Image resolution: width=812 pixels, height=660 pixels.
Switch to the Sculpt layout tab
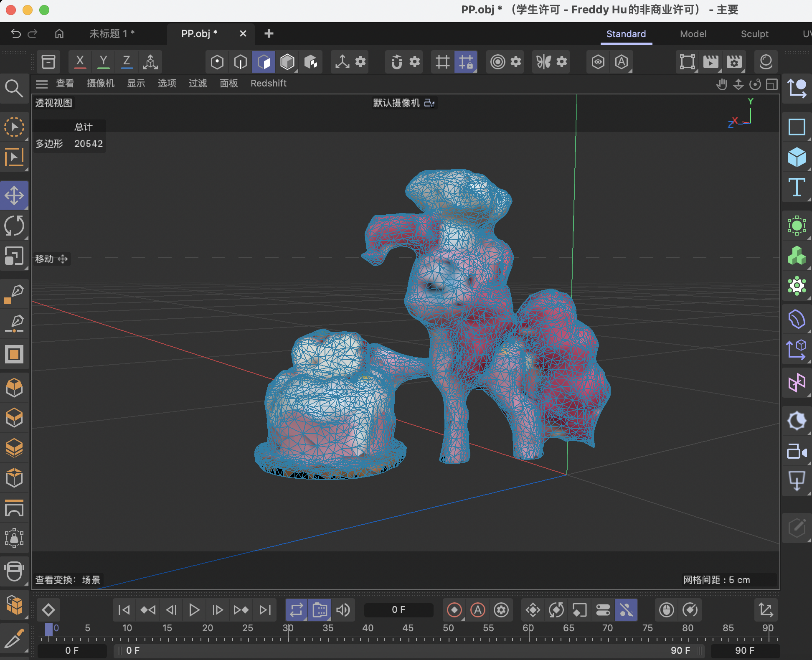(754, 34)
